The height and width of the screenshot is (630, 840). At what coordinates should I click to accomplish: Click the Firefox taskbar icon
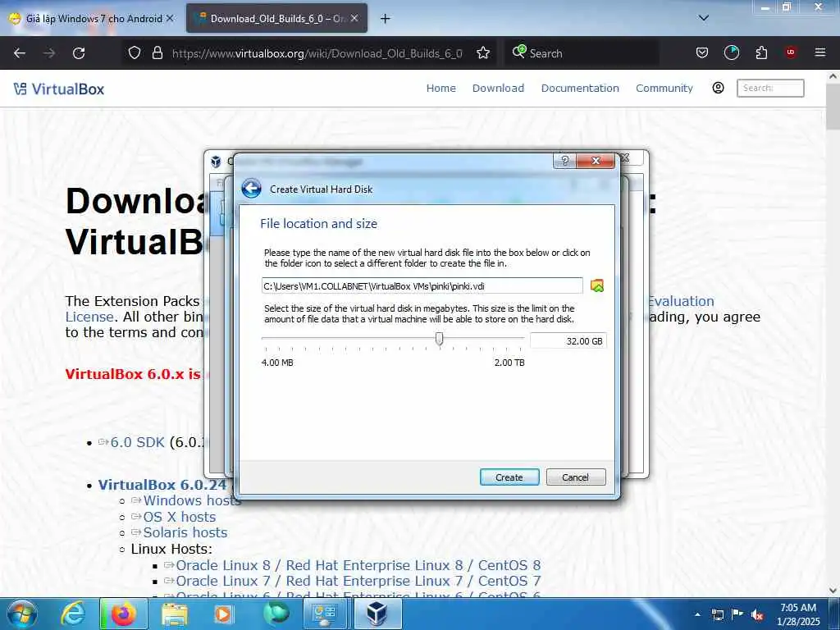click(x=123, y=614)
